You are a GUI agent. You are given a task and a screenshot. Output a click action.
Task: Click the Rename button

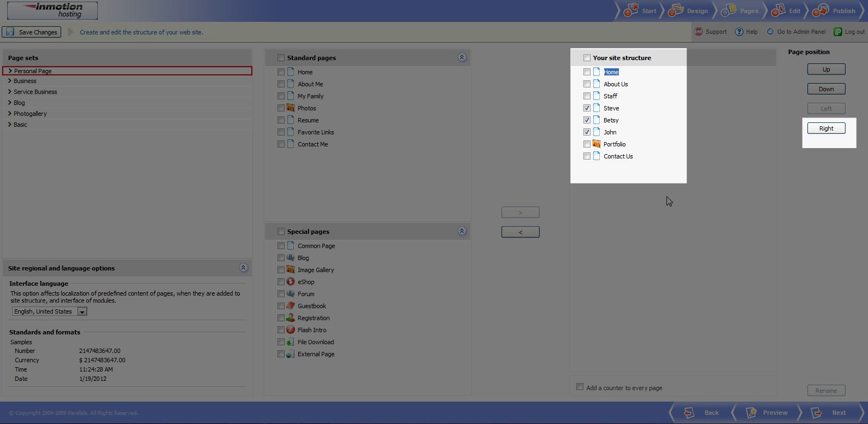coord(826,391)
